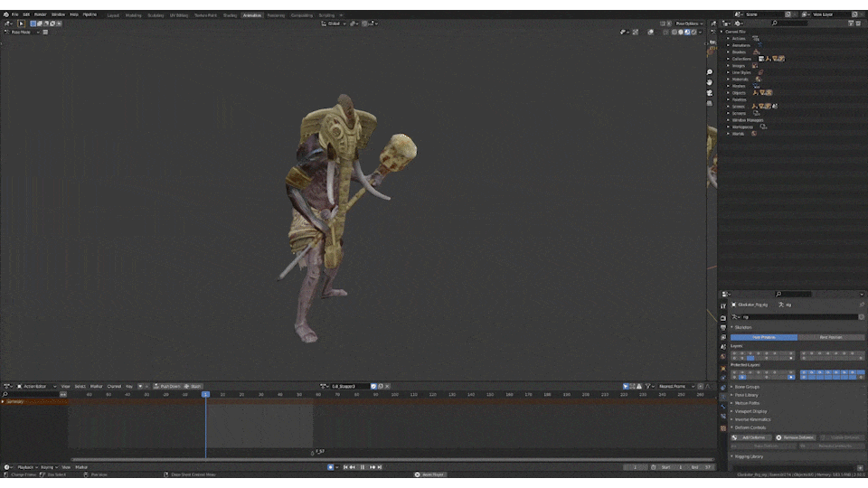Click the Add Deformer button
The height and width of the screenshot is (488, 868).
[751, 437]
